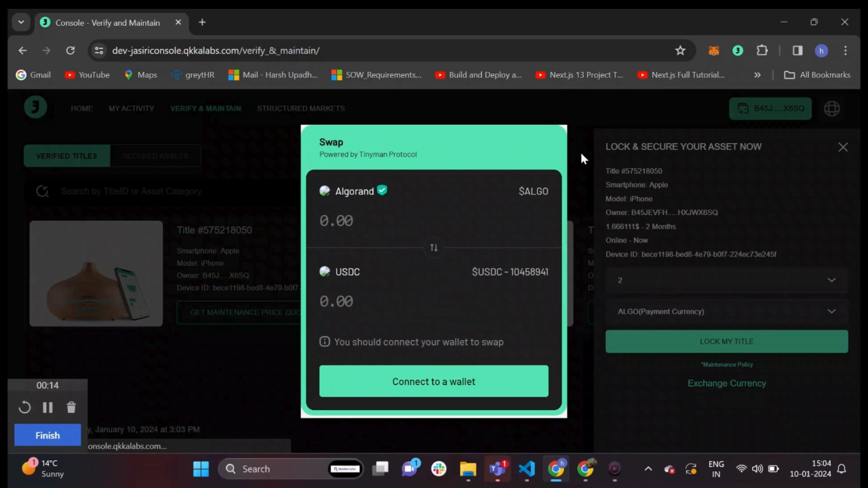The height and width of the screenshot is (488, 868).
Task: Open the All Bookmarks folder
Action: tap(817, 75)
